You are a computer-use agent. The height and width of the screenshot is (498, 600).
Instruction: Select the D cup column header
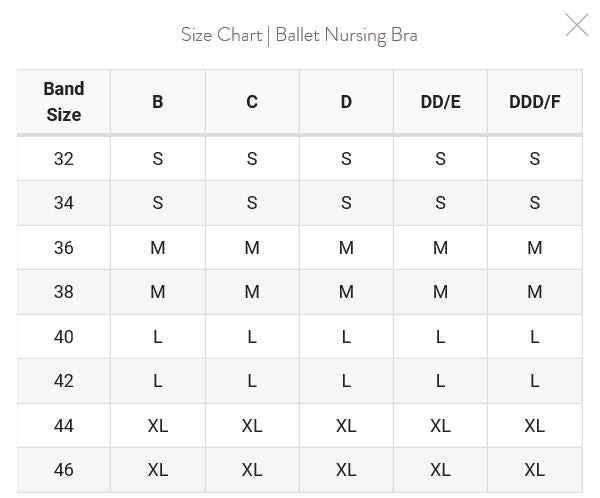[346, 102]
